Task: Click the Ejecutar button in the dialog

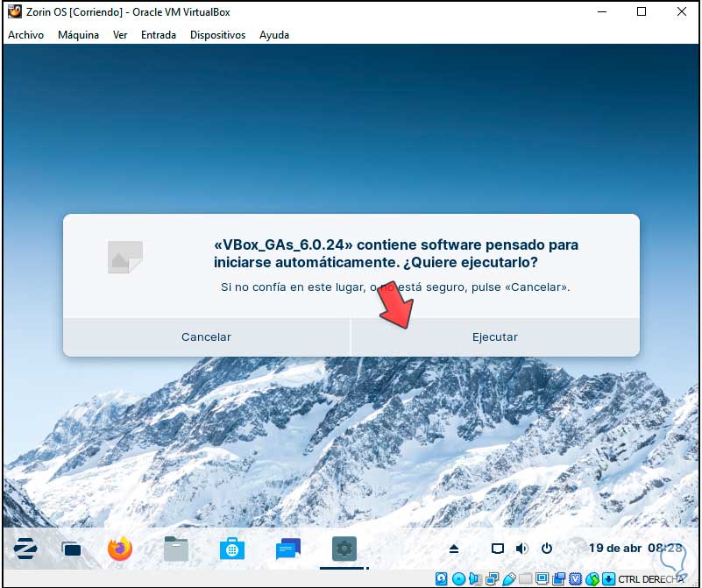Action: point(494,337)
